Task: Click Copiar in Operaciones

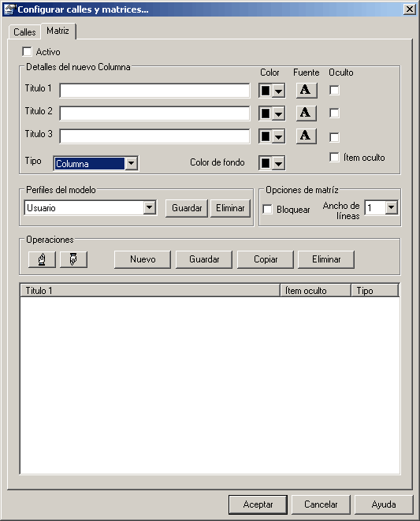Action: (x=266, y=259)
